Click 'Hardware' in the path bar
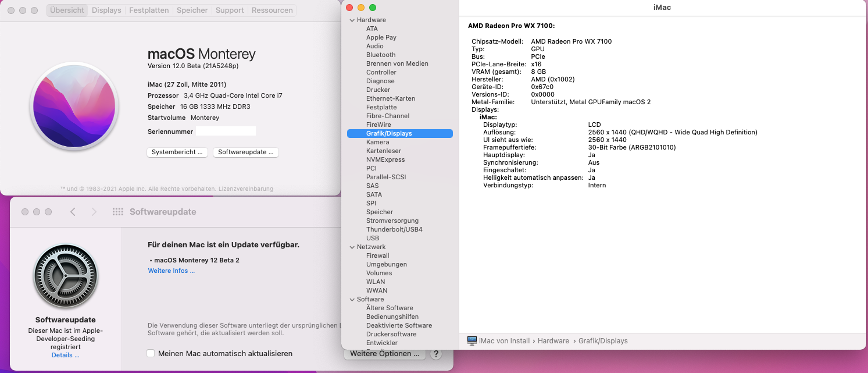Viewport: 868px width, 373px height. coord(553,341)
